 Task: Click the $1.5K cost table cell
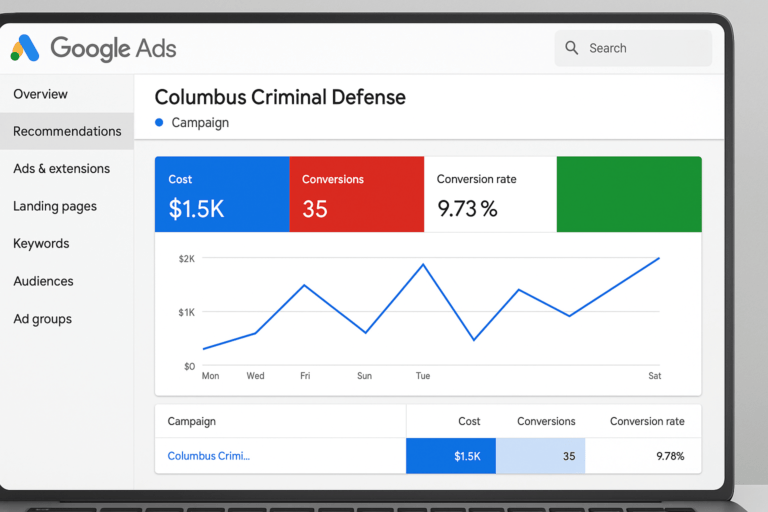pos(451,456)
